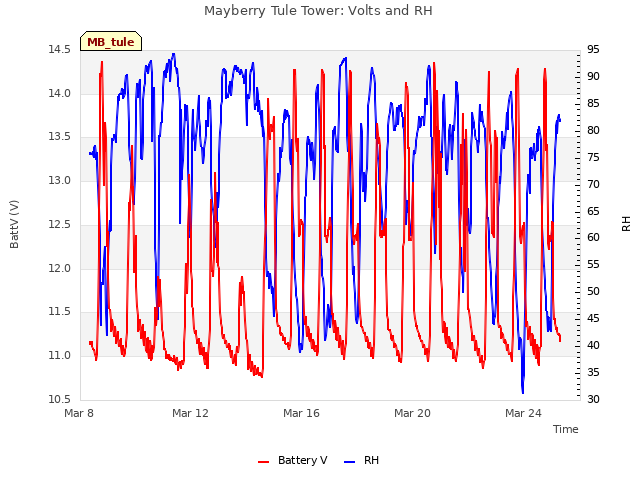
Task: Toggle the Battery V legend entry
Action: [293, 460]
